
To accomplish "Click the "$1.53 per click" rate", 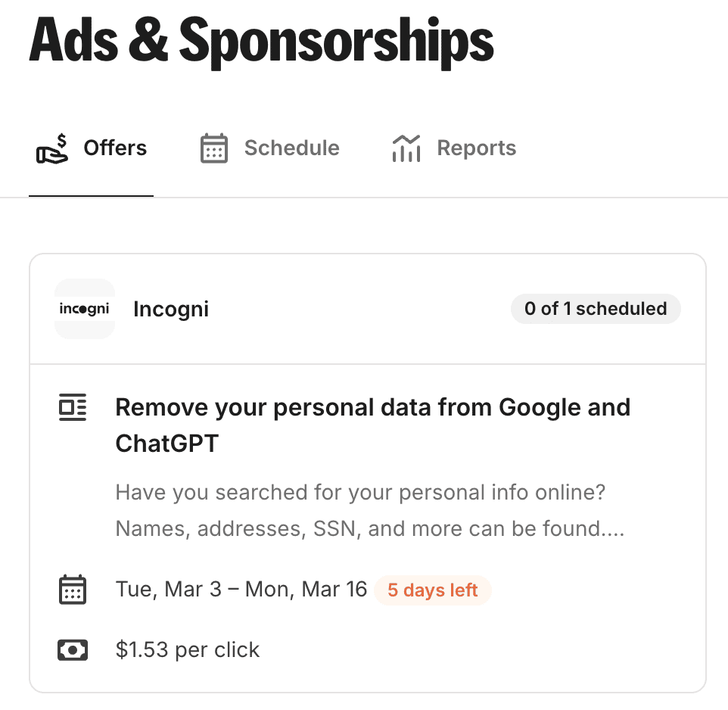I will click(x=188, y=649).
